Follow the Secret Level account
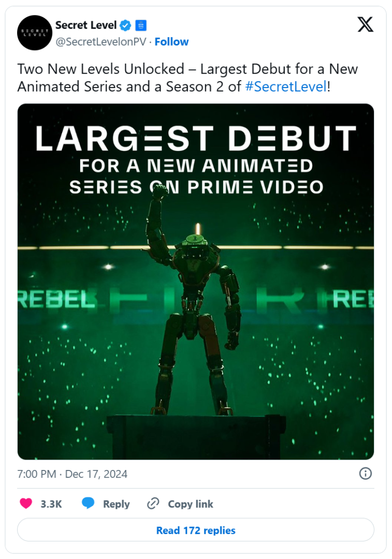 [x=171, y=42]
